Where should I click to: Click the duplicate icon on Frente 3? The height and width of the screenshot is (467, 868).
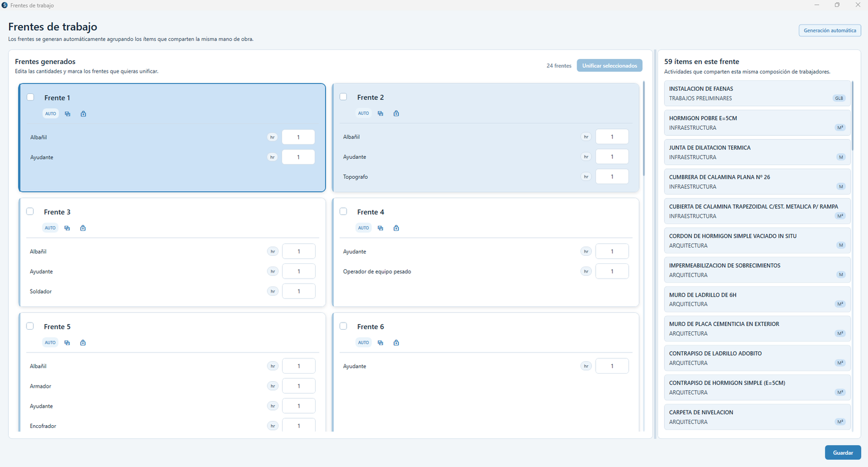point(67,228)
